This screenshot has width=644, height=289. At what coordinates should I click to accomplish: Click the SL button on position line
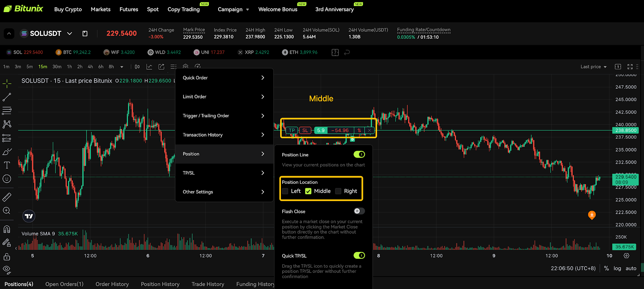(x=305, y=130)
